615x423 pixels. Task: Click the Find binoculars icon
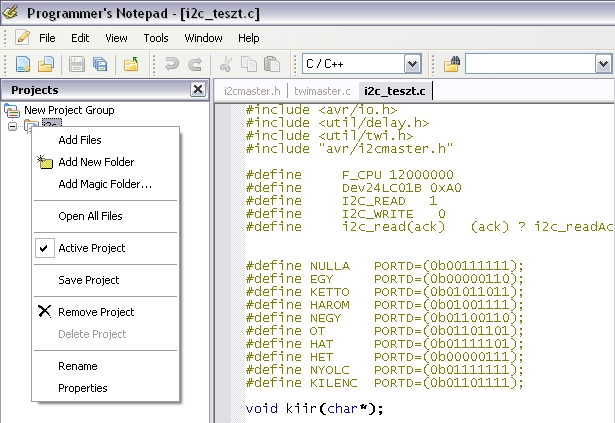click(x=452, y=64)
